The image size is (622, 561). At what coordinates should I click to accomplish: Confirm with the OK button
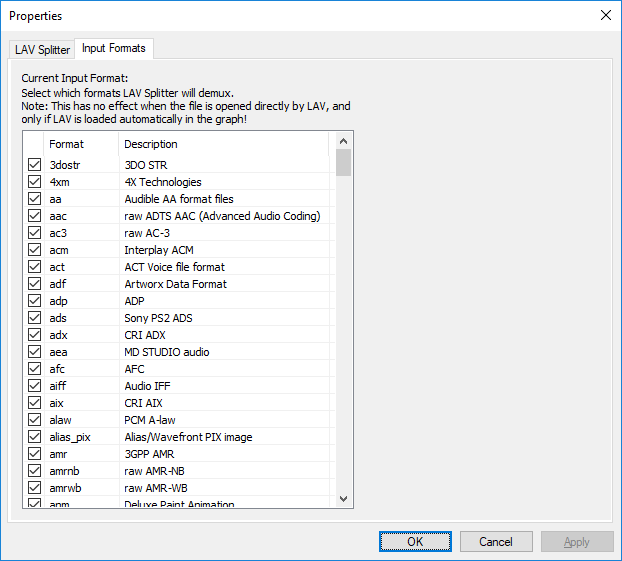pyautogui.click(x=415, y=542)
